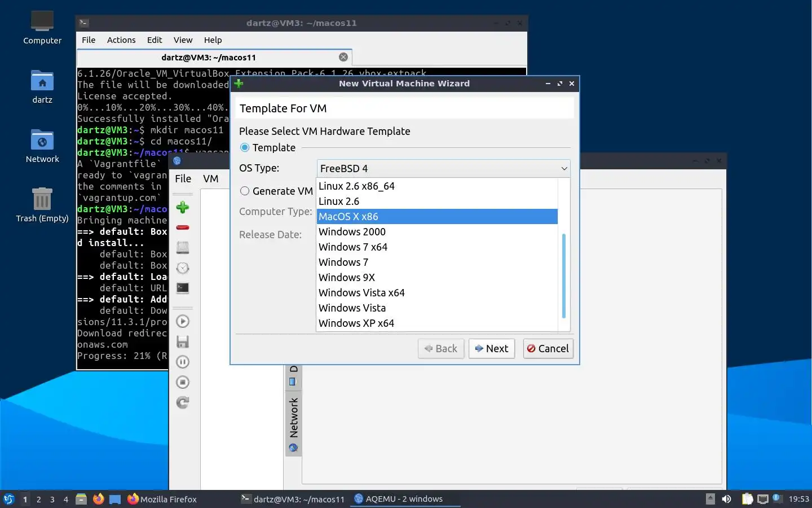Open the Actions menu in the terminal

coord(121,40)
